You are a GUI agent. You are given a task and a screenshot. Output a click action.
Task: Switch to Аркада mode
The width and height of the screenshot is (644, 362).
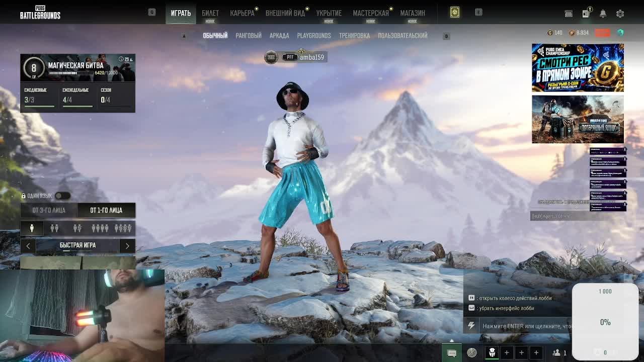coord(279,36)
